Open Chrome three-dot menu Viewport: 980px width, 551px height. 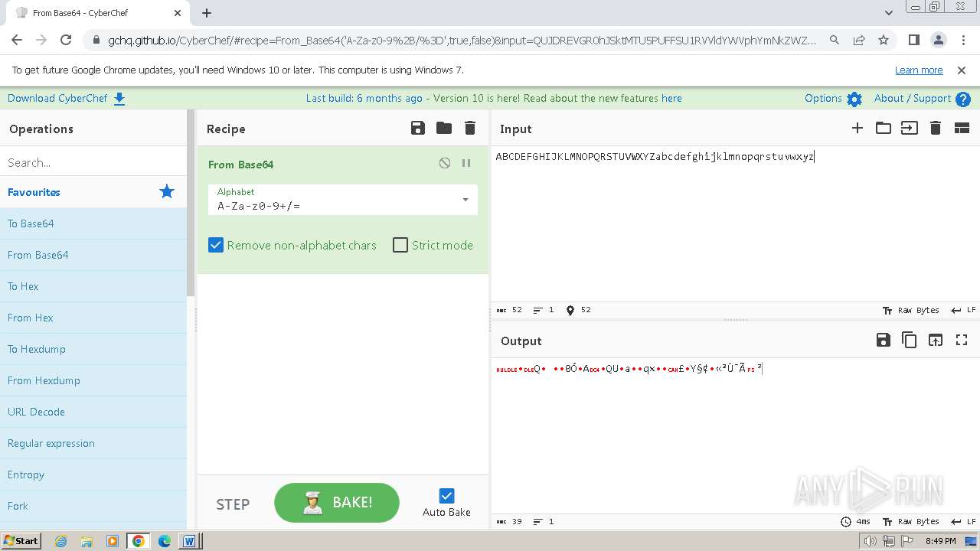click(x=962, y=40)
